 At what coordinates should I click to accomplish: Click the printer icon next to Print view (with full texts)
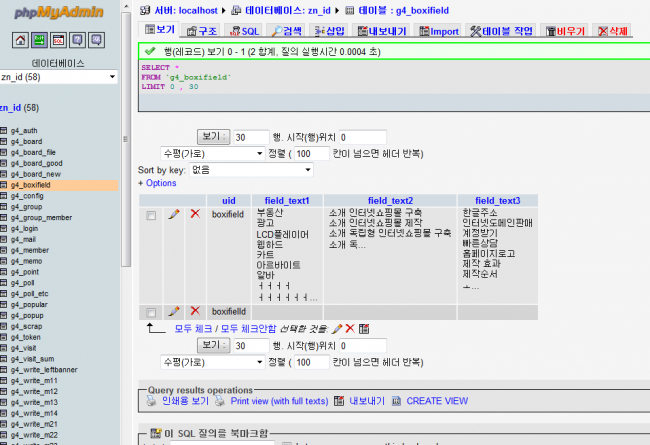[220, 401]
